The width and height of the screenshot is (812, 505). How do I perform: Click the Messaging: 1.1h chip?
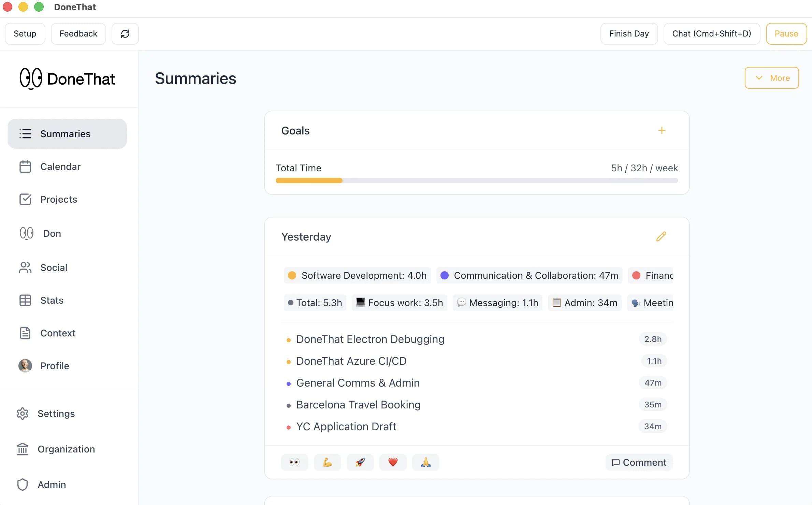coord(497,303)
